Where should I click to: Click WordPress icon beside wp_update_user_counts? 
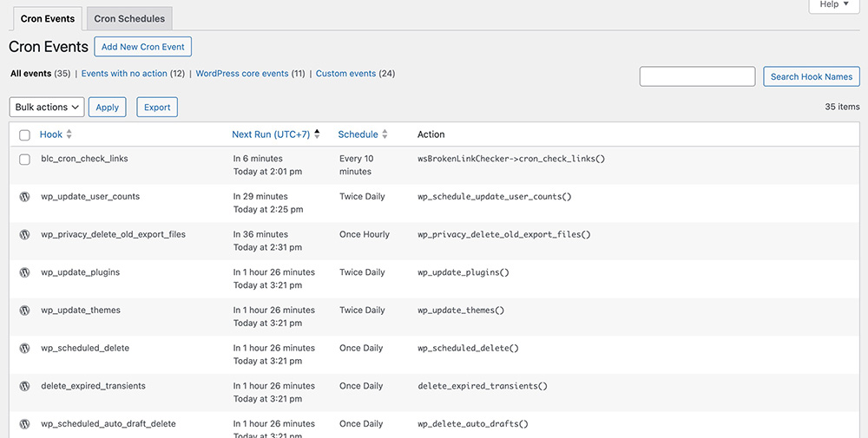[24, 196]
